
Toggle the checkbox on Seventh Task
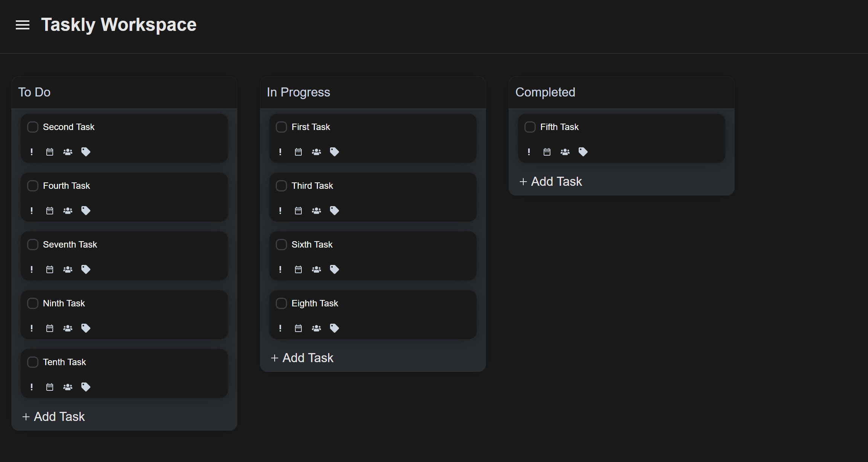(33, 244)
